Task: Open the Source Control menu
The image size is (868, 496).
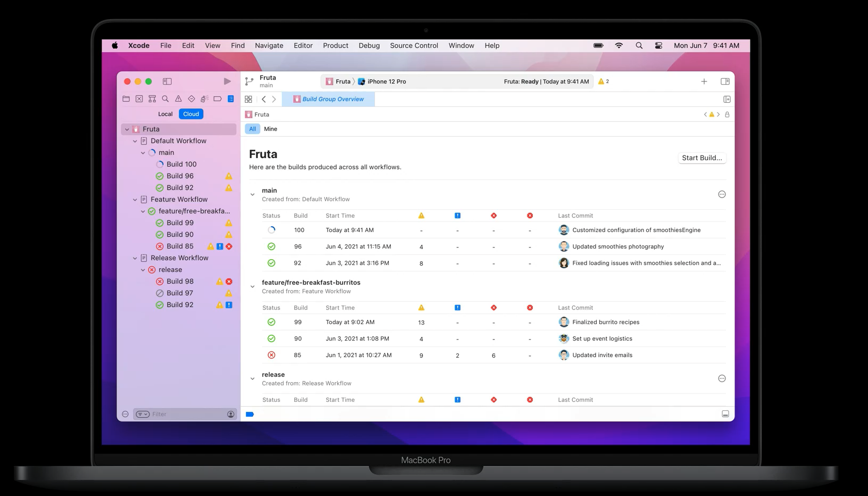Action: tap(414, 46)
